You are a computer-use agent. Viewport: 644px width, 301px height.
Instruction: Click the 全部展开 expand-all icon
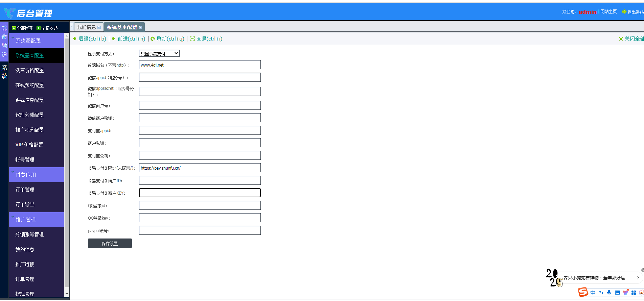click(14, 28)
